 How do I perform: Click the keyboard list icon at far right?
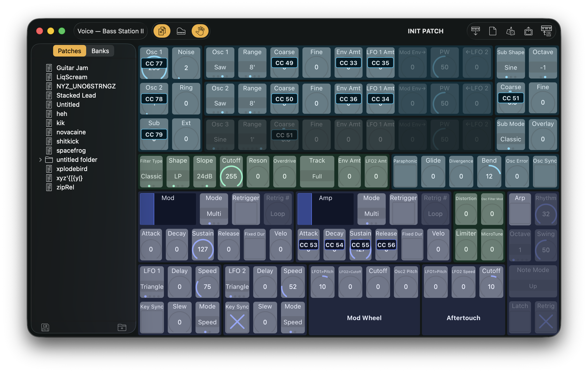pos(546,31)
